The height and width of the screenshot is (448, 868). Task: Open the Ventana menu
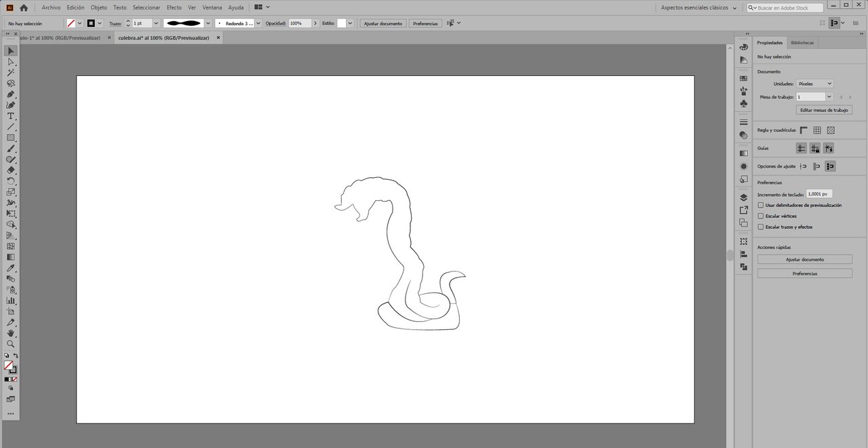pyautogui.click(x=212, y=7)
